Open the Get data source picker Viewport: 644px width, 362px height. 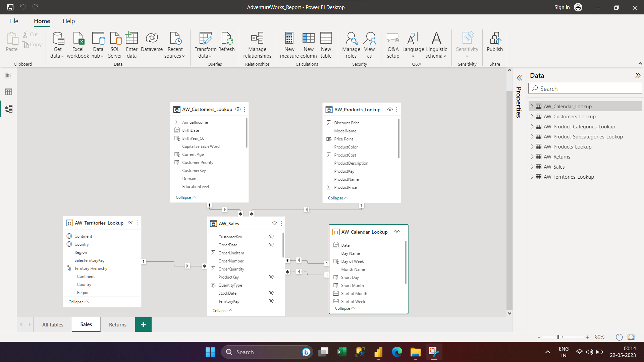(58, 45)
